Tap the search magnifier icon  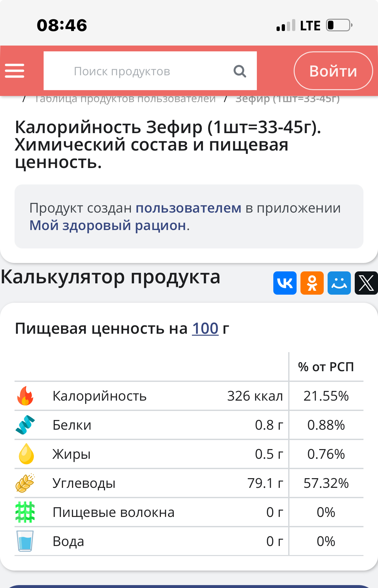coord(240,71)
